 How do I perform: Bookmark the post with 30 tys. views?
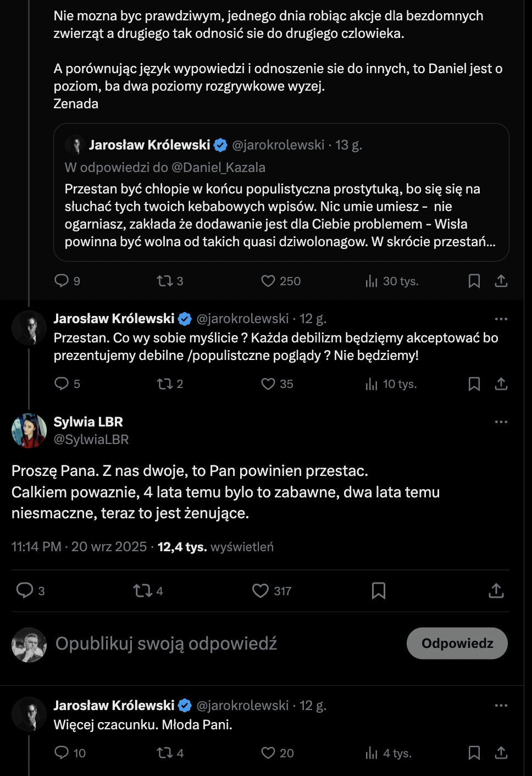point(474,281)
